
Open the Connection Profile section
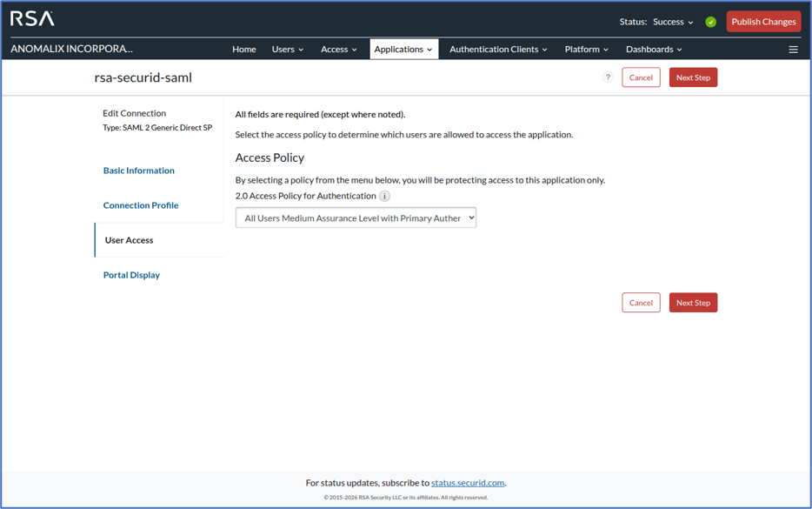tap(141, 205)
